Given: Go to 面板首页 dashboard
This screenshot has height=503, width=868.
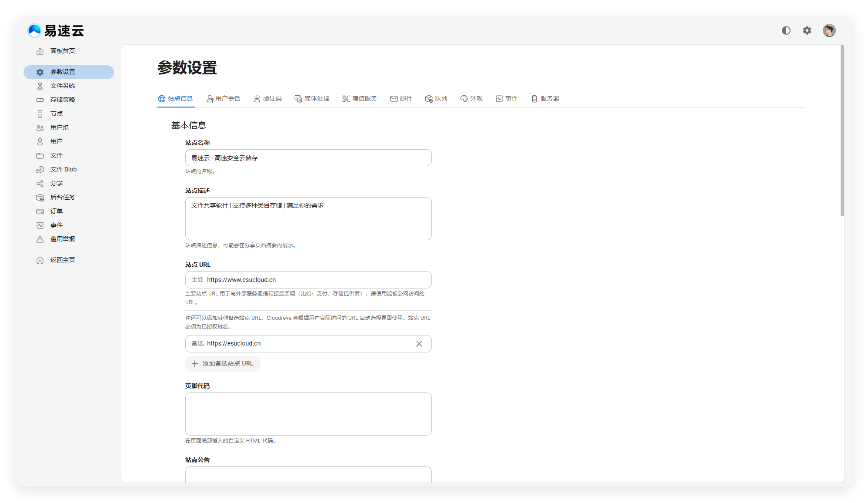Looking at the screenshot, I should tap(62, 51).
